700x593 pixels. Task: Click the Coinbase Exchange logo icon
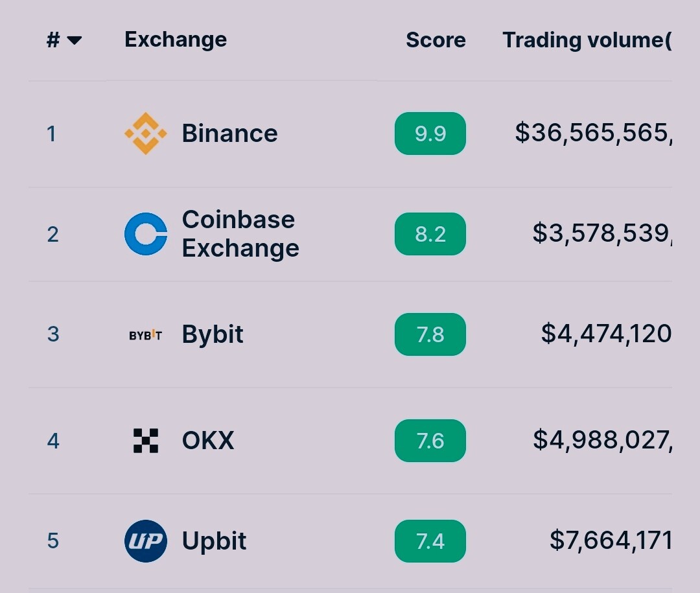point(146,234)
